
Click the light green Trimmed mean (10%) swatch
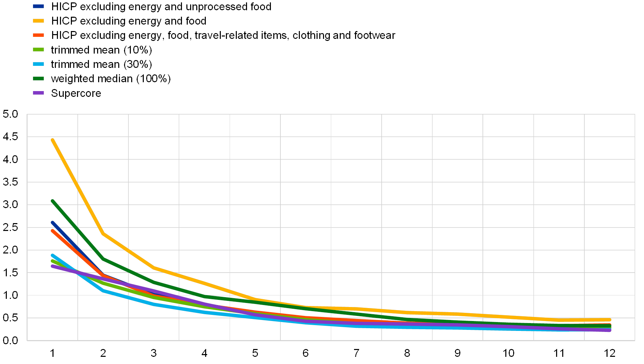coord(38,50)
